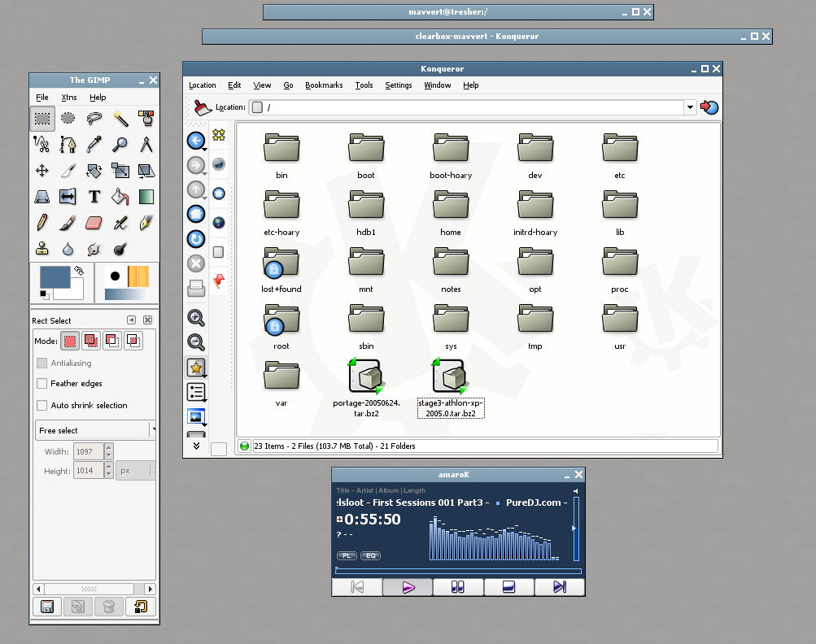The height and width of the screenshot is (644, 816).
Task: Select the Eraser tool
Action: pyautogui.click(x=94, y=222)
